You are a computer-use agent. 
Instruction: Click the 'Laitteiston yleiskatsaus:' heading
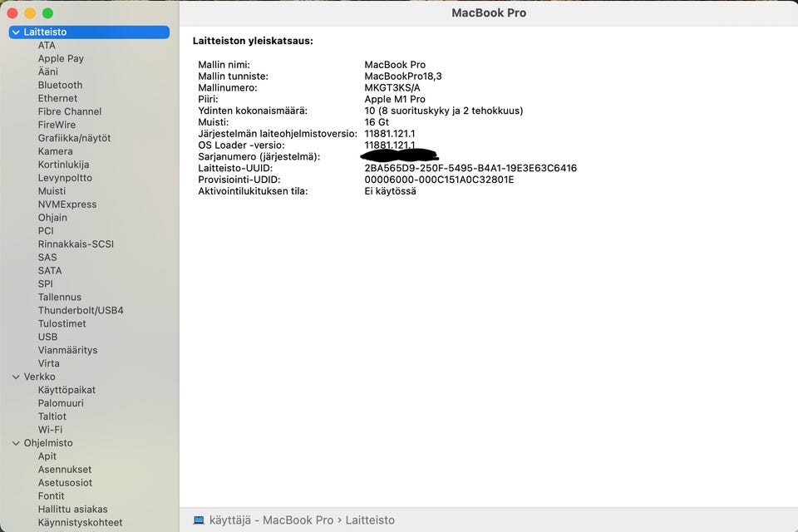pyautogui.click(x=253, y=41)
